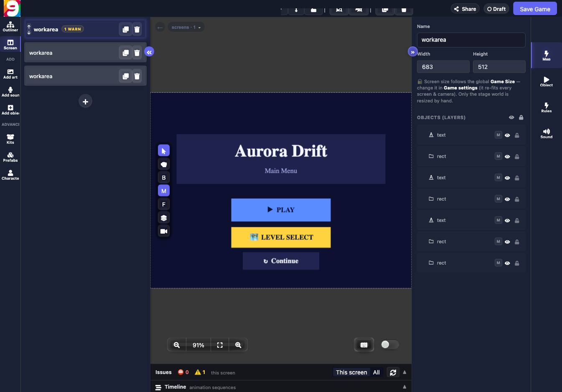Click the Save Game button
Screen dimensions: 562x392
click(x=535, y=9)
